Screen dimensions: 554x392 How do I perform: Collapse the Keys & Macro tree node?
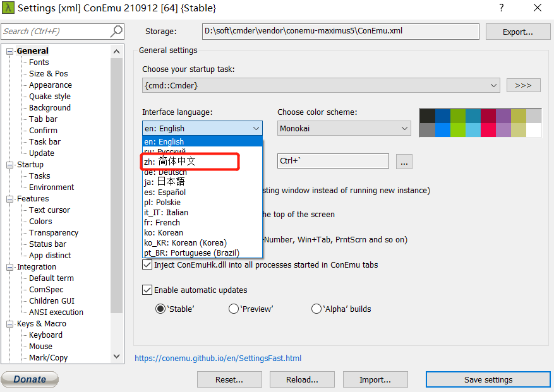[10, 324]
